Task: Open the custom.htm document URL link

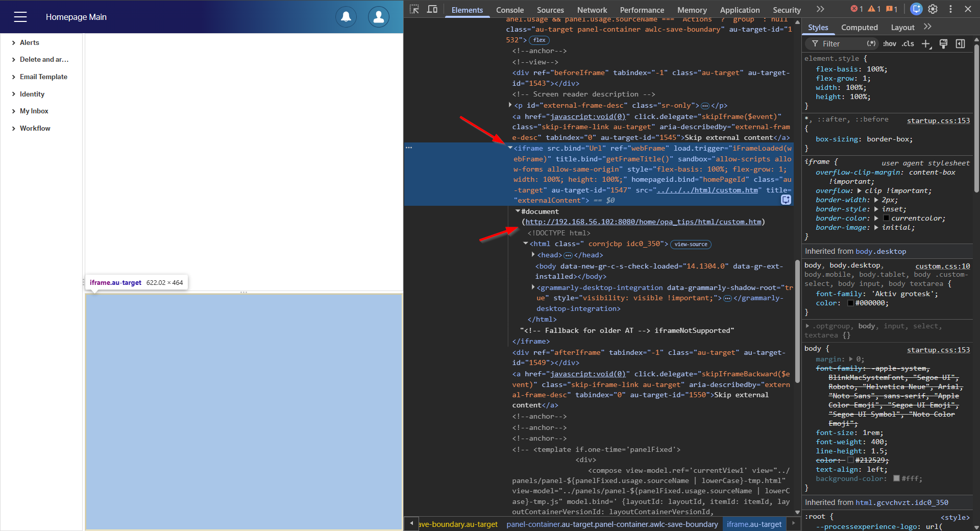Action: pyautogui.click(x=643, y=222)
